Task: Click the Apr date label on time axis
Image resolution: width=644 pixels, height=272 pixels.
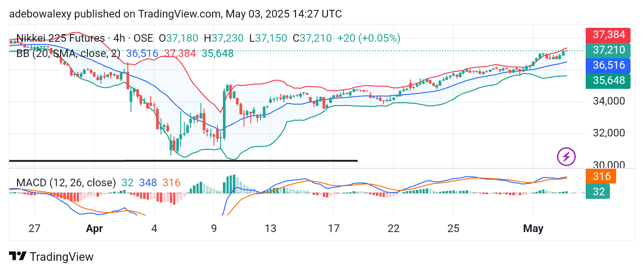Action: 94,228
